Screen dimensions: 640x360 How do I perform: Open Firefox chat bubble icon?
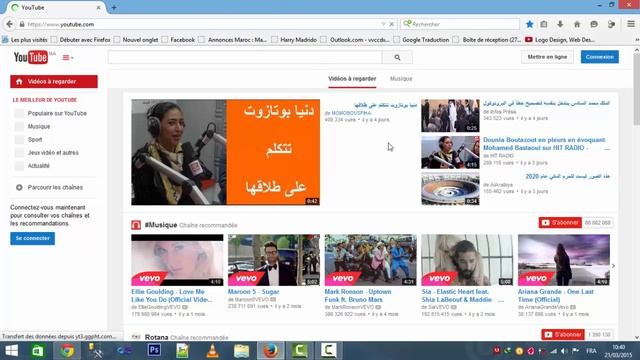594,24
